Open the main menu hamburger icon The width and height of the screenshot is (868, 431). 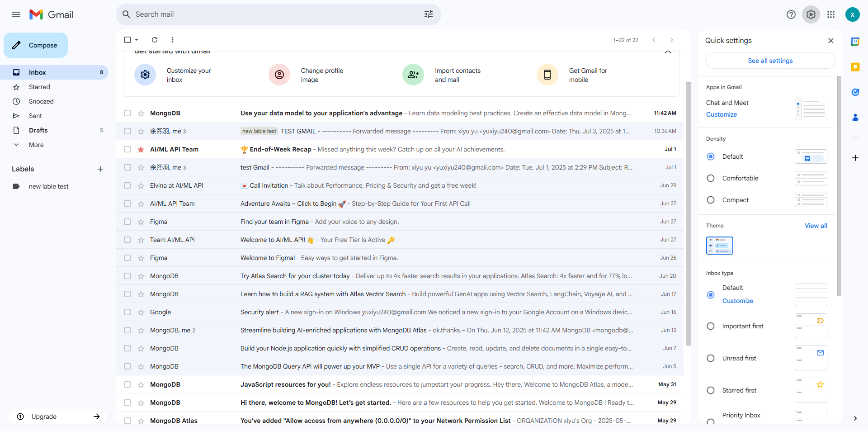(16, 14)
